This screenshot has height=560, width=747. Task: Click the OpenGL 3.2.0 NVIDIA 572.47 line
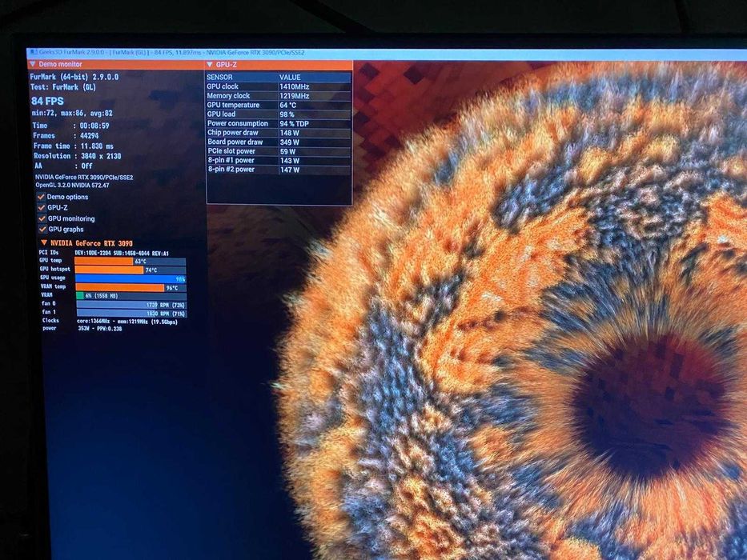(72, 186)
